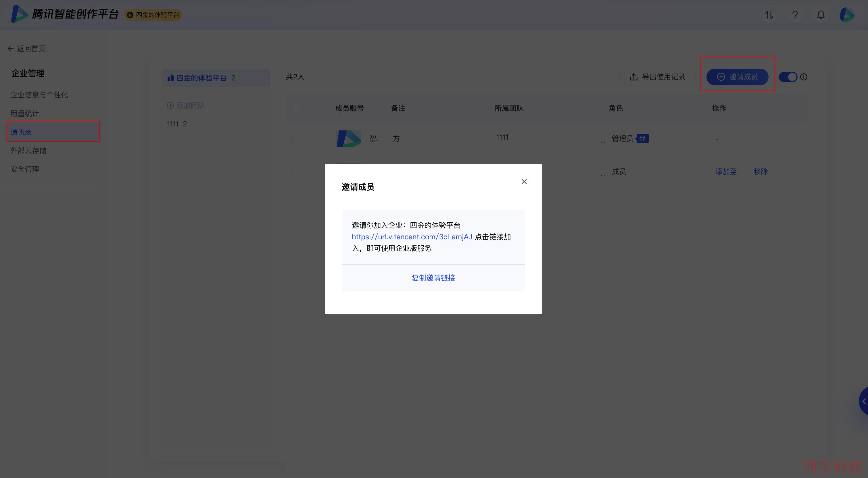This screenshot has width=868, height=478.
Task: Click the 成员账号 column header
Action: 349,108
